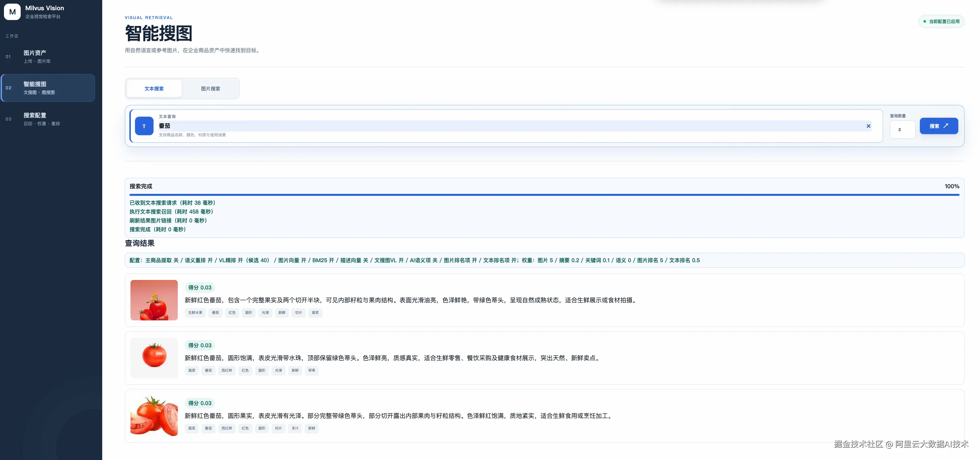Click the third result description mentioning 烹饪加工
Viewport: 980px width, 460px height.
[x=399, y=416]
